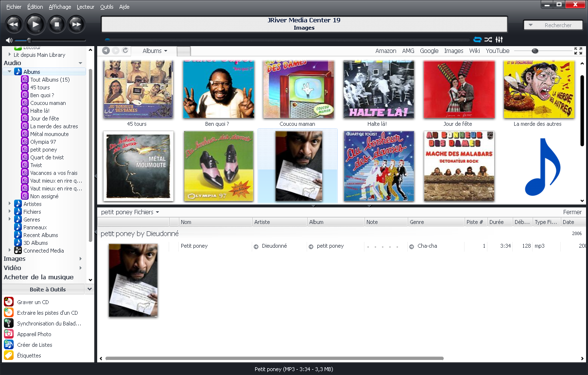Viewport: 588px width, 375px height.
Task: Select Tout Albums (15) in tree
Action: [50, 80]
